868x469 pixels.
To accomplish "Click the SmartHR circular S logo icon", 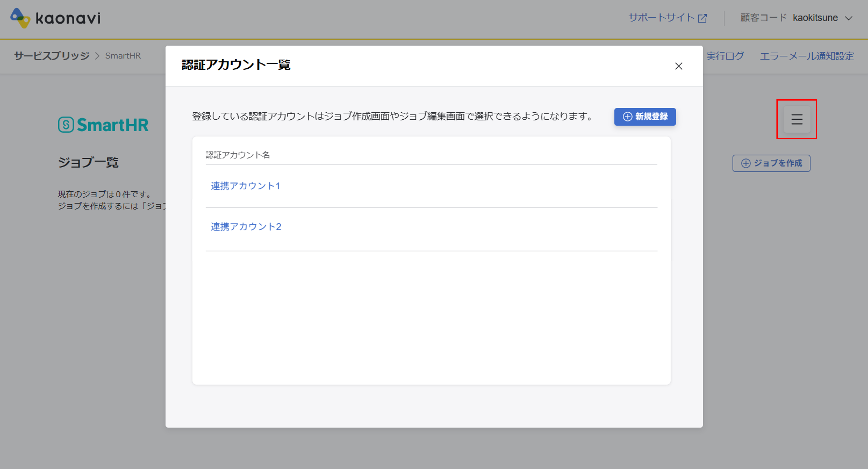I will [x=66, y=125].
